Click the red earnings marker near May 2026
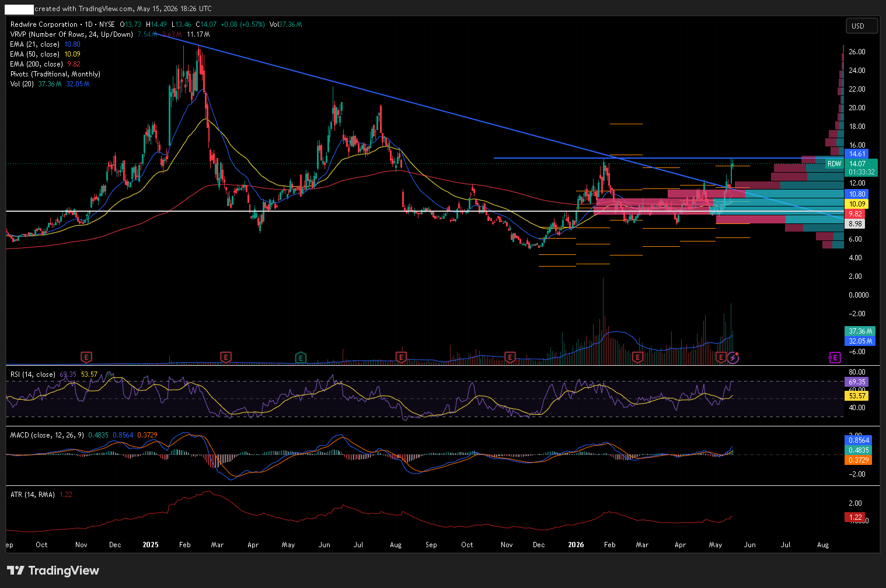 (x=721, y=357)
